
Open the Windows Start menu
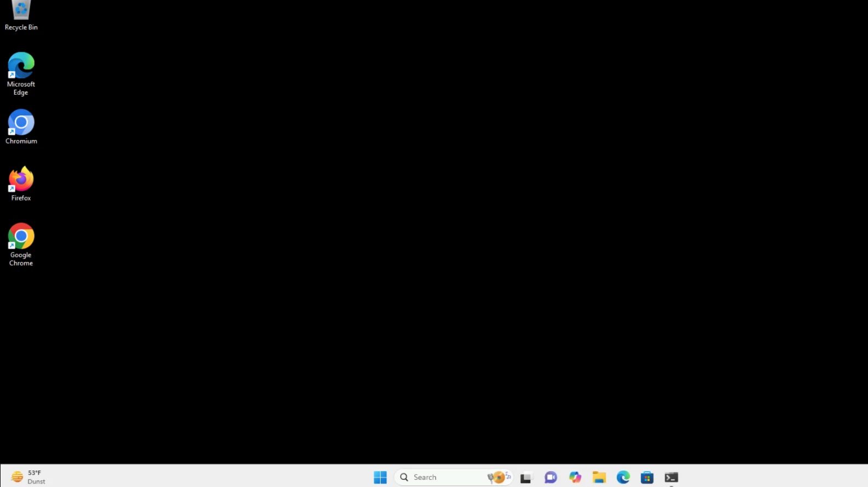[x=380, y=477]
